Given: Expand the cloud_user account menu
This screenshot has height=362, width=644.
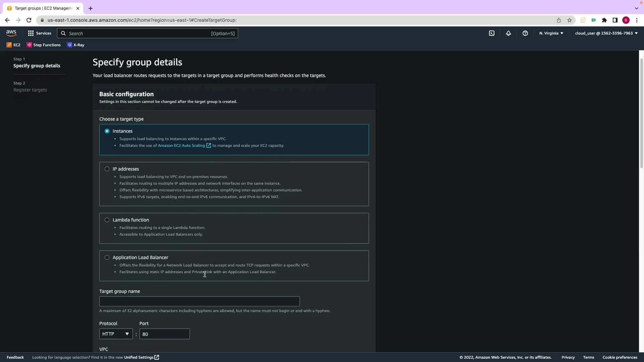Looking at the screenshot, I should tap(606, 33).
